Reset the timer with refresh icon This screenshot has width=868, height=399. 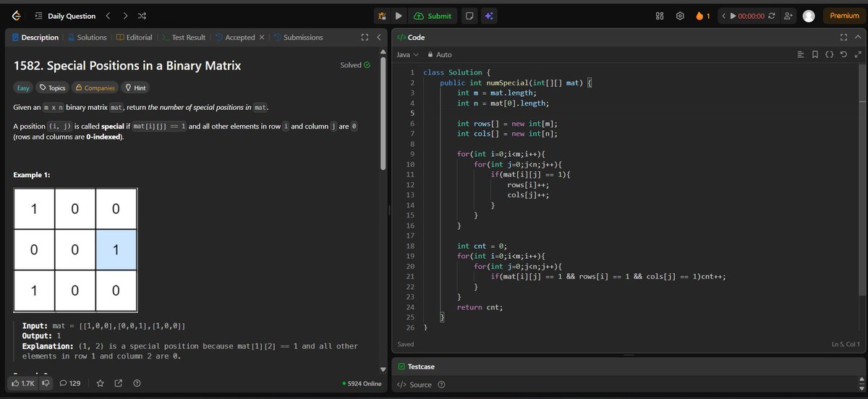click(772, 16)
